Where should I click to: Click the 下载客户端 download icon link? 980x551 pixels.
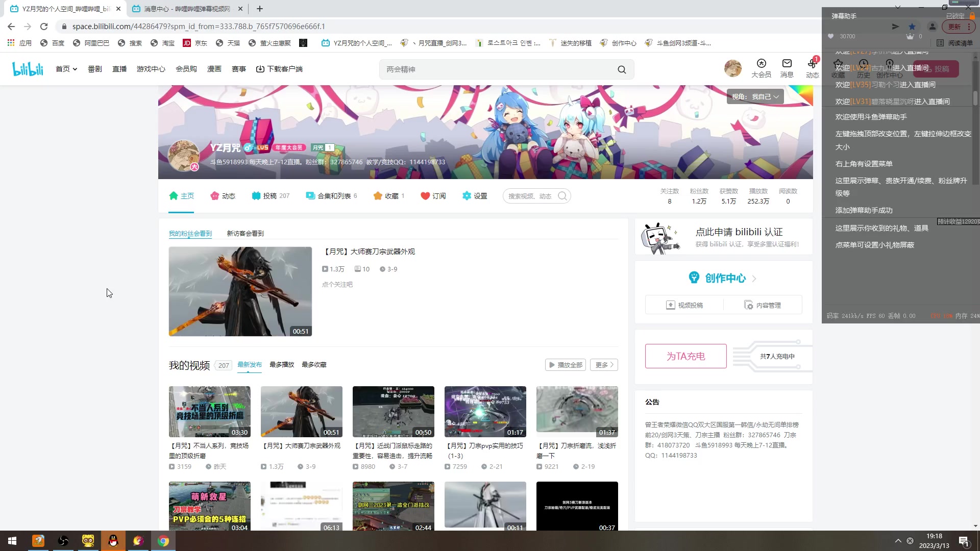coord(279,69)
